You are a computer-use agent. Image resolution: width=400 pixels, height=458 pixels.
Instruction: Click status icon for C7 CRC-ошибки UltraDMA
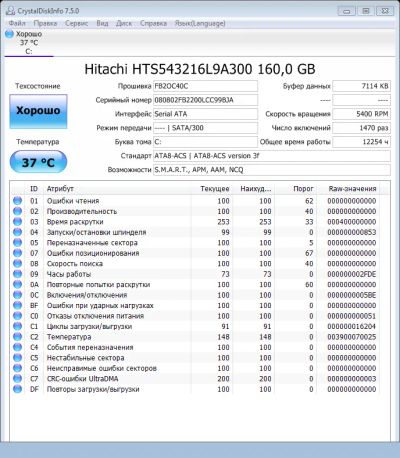17,379
